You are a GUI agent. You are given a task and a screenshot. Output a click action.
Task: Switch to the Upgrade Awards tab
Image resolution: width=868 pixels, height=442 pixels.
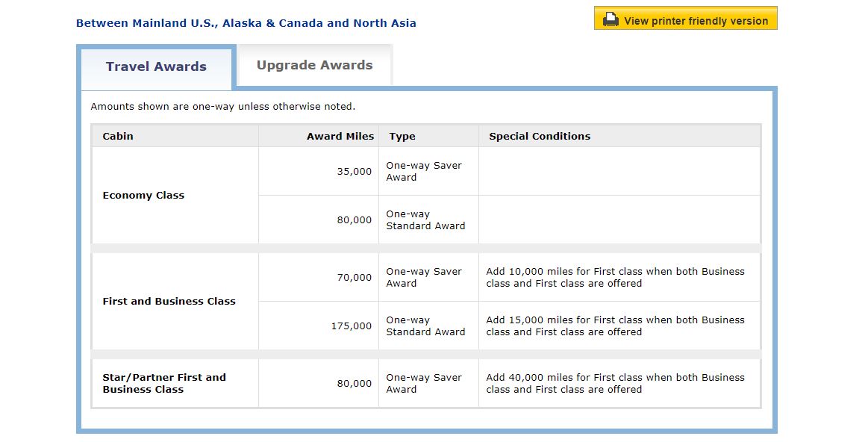(x=314, y=66)
